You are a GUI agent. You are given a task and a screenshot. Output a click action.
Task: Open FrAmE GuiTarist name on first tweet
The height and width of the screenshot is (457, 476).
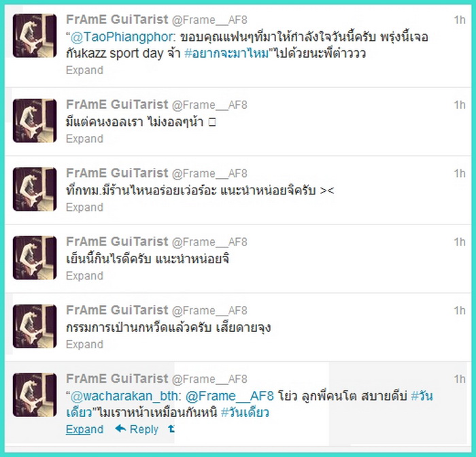[x=117, y=20]
